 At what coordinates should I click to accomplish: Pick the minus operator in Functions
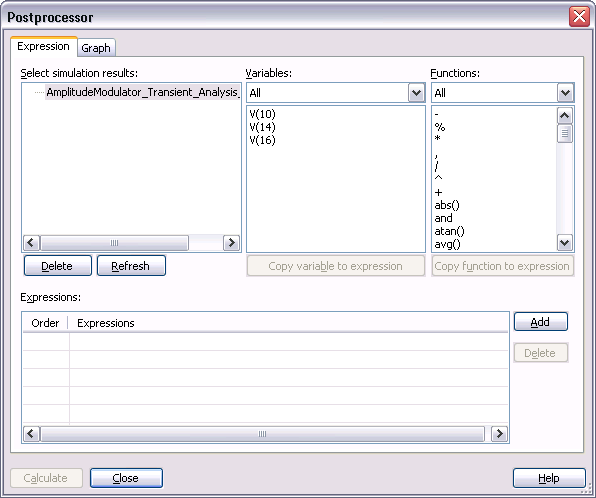point(437,114)
